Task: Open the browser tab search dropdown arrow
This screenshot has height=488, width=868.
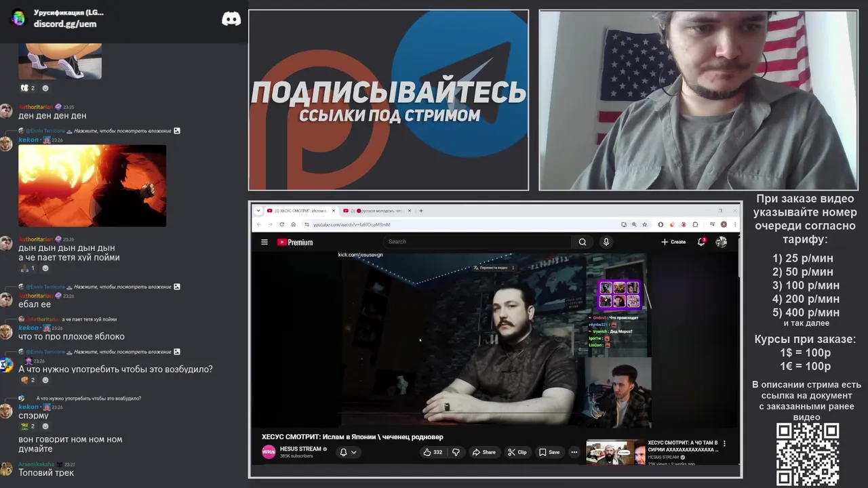Action: tap(258, 211)
